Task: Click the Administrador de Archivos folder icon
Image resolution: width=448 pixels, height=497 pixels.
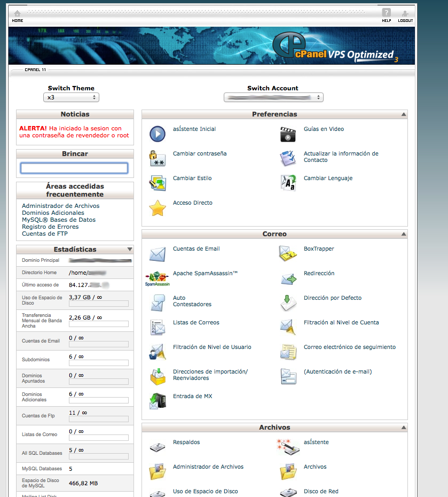Action: tap(158, 472)
